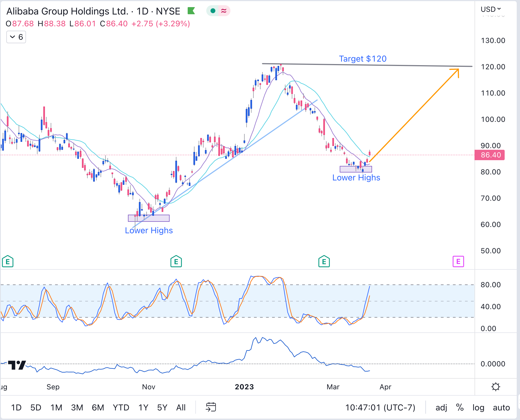This screenshot has width=520, height=420.
Task: Select the Target $120 text annotation
Action: [363, 59]
